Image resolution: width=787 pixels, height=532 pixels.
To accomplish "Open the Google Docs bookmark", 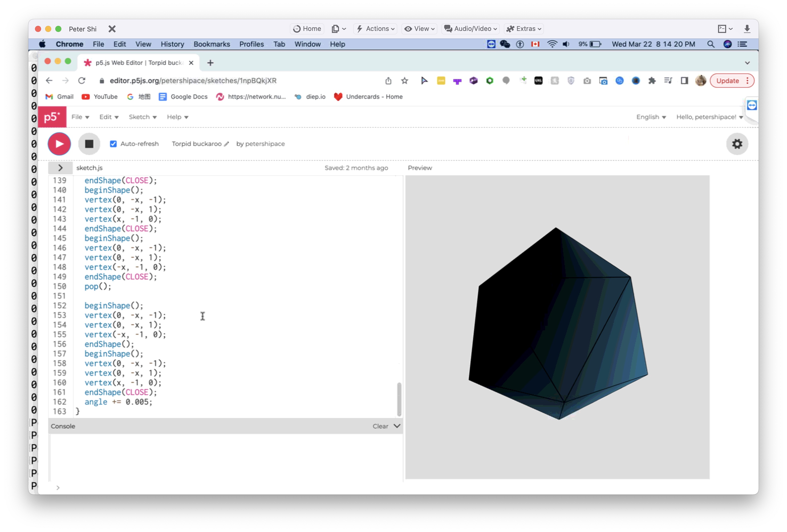I will click(x=183, y=97).
